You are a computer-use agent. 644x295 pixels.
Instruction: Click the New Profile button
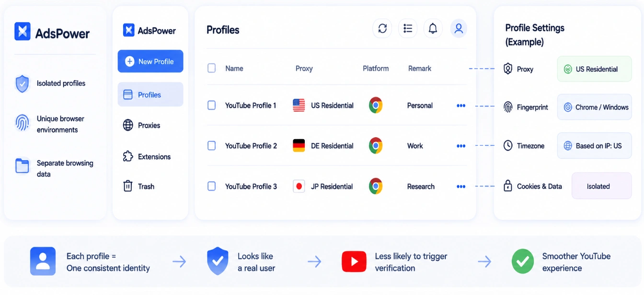pos(150,61)
